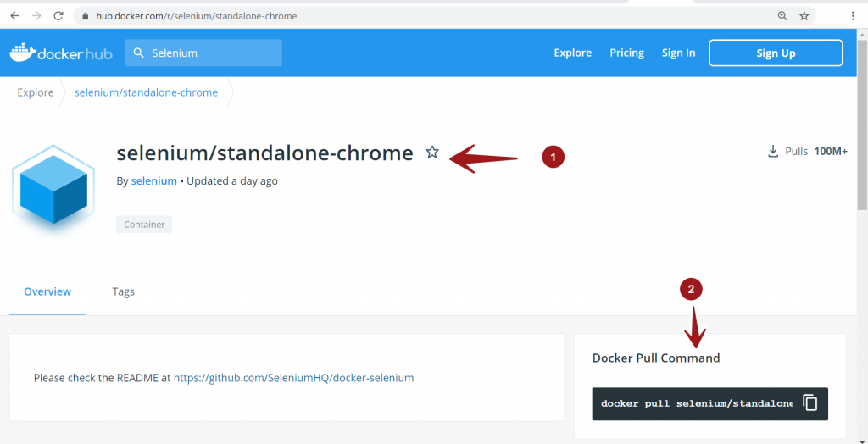Reload the page in the browser
This screenshot has width=868, height=444.
coord(58,16)
